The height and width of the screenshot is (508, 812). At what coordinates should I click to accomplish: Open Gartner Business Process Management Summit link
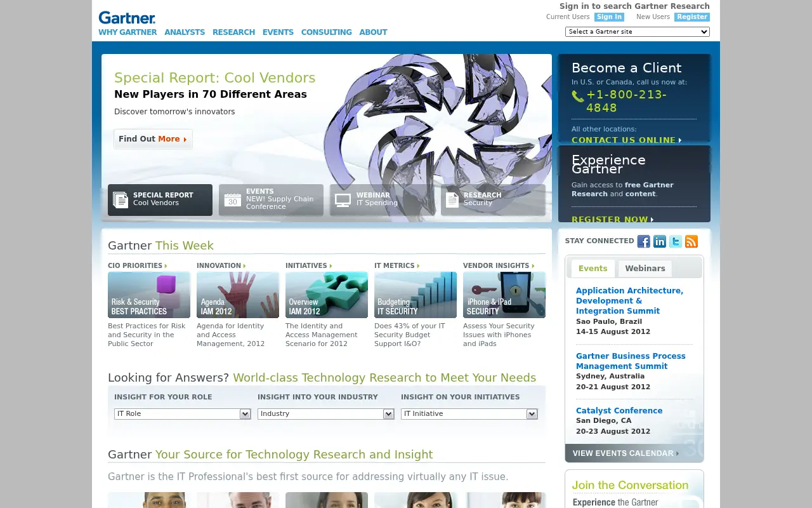click(x=631, y=361)
